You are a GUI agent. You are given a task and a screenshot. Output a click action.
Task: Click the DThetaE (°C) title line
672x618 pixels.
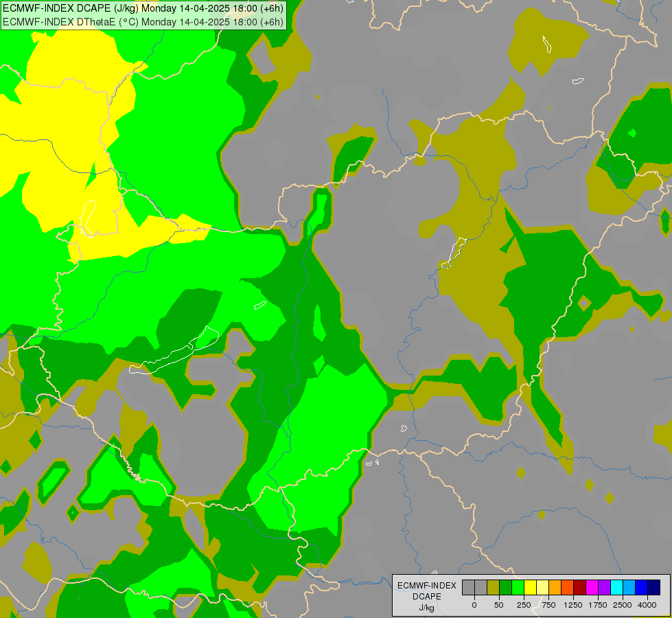click(143, 22)
